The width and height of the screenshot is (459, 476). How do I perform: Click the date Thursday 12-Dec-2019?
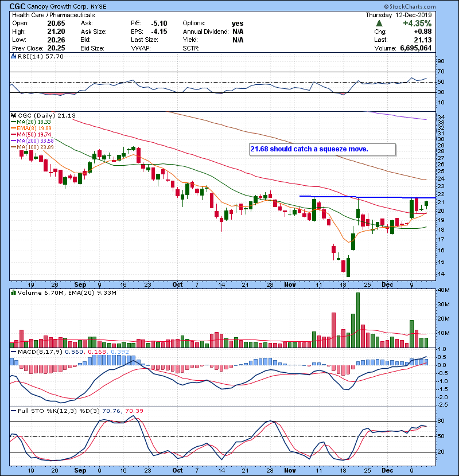point(399,15)
